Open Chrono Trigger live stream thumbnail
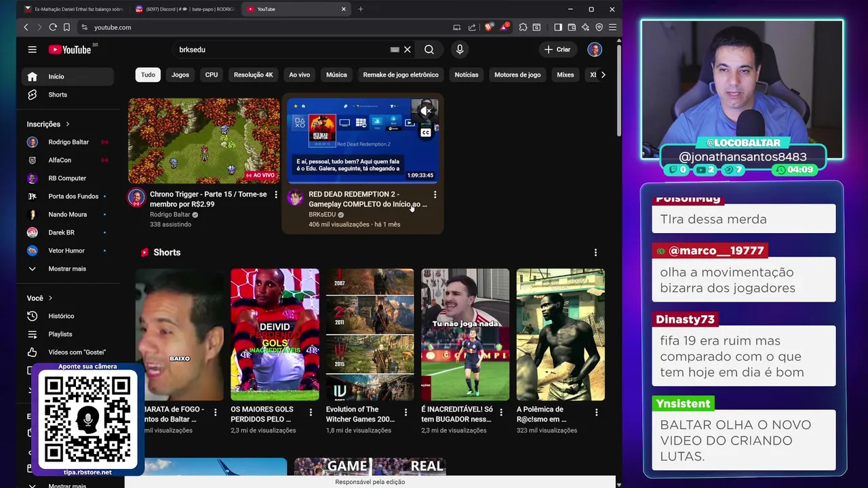The width and height of the screenshot is (868, 488). pos(204,141)
